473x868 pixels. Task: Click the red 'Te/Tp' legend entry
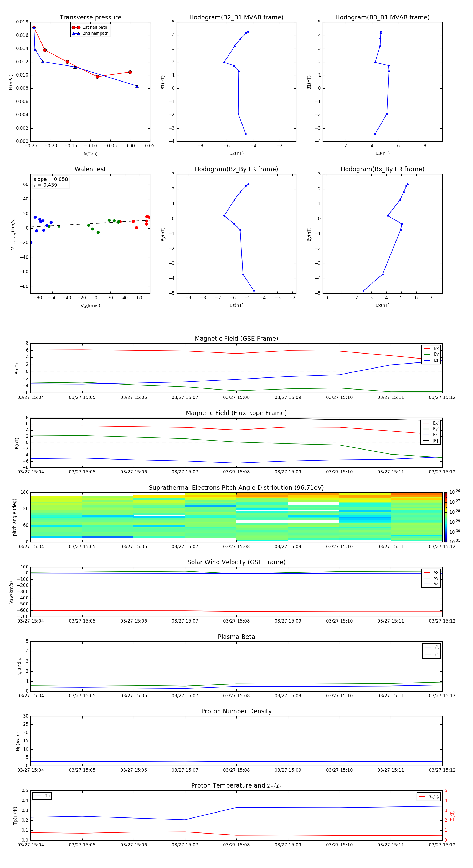429,797
